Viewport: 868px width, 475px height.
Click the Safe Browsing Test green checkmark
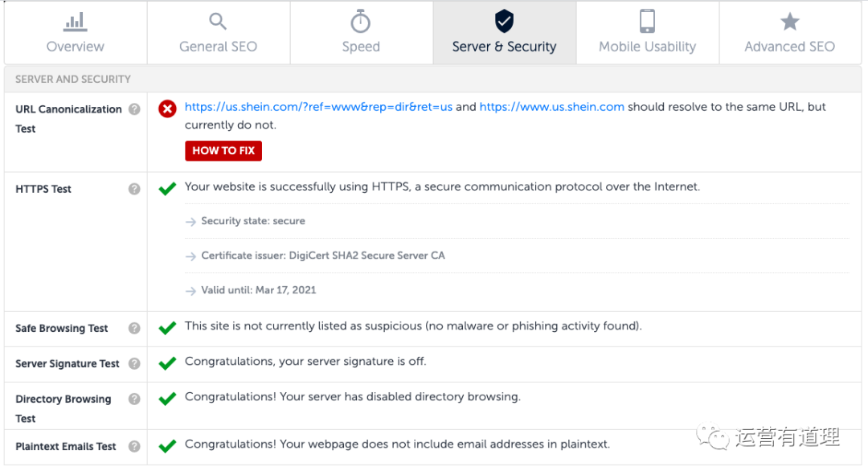pos(167,328)
